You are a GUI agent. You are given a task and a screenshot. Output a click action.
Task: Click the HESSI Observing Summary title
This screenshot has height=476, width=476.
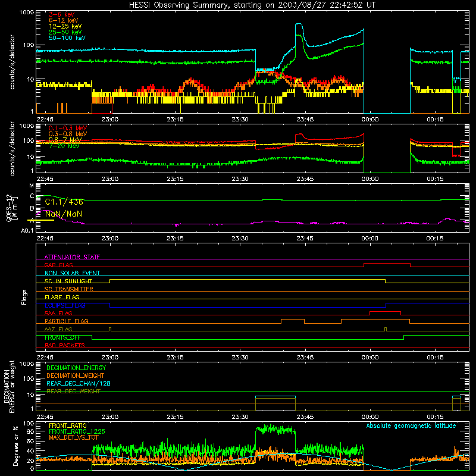[252, 5]
